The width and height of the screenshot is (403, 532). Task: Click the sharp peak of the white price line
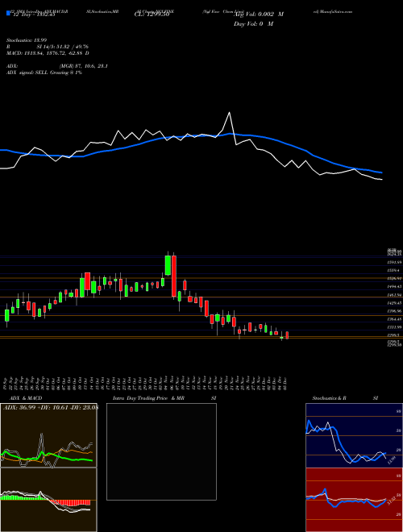[x=230, y=113]
